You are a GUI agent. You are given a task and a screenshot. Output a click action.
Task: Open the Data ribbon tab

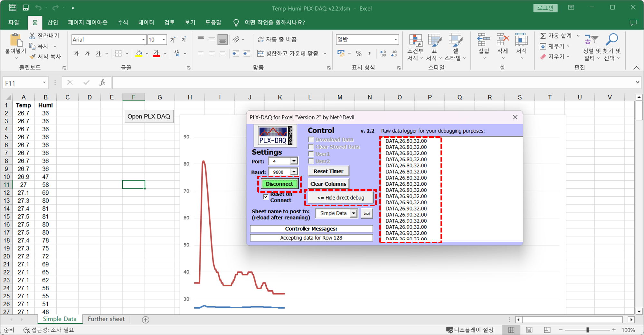tap(146, 23)
